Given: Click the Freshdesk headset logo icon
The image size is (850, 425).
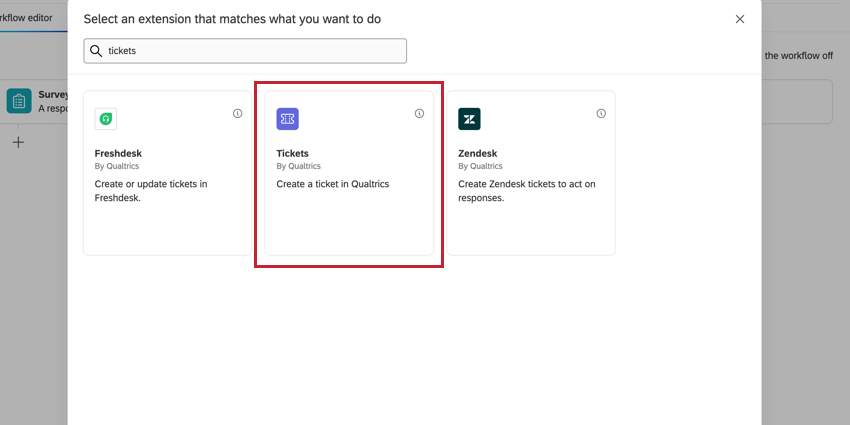Looking at the screenshot, I should [x=106, y=119].
